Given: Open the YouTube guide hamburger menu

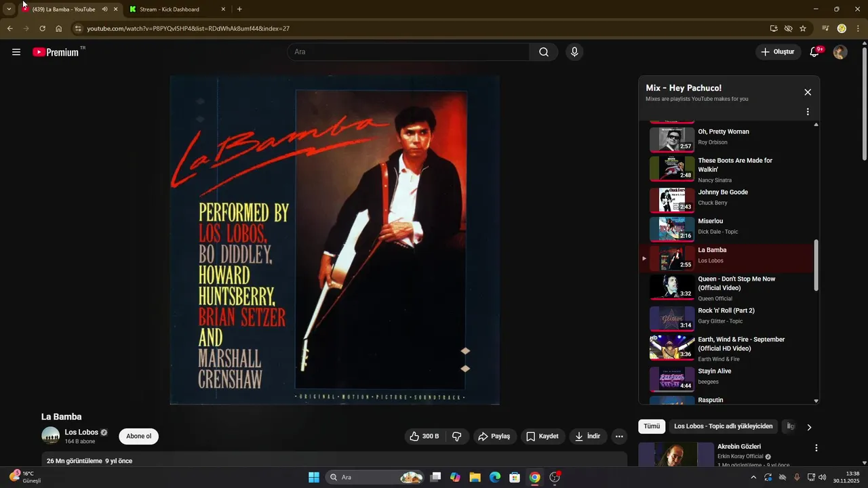Looking at the screenshot, I should click(x=16, y=52).
